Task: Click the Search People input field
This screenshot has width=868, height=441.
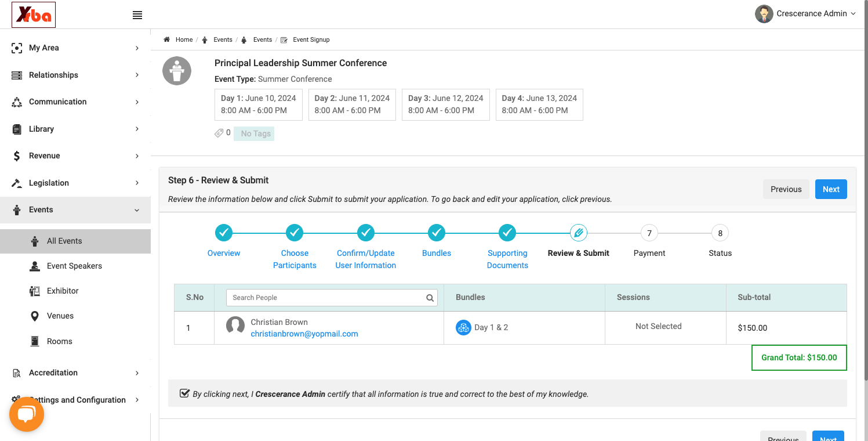Action: pyautogui.click(x=332, y=298)
